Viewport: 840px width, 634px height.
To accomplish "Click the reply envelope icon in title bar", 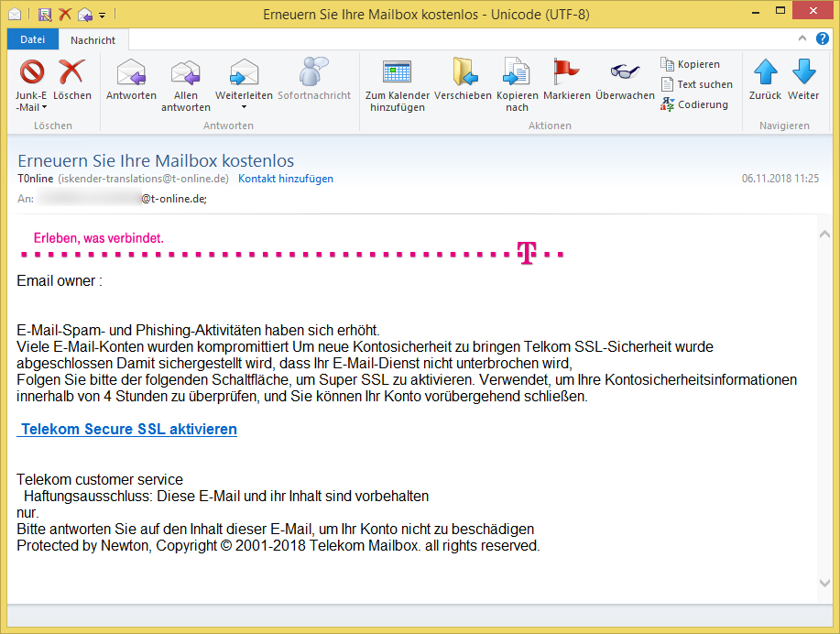I will tap(85, 15).
